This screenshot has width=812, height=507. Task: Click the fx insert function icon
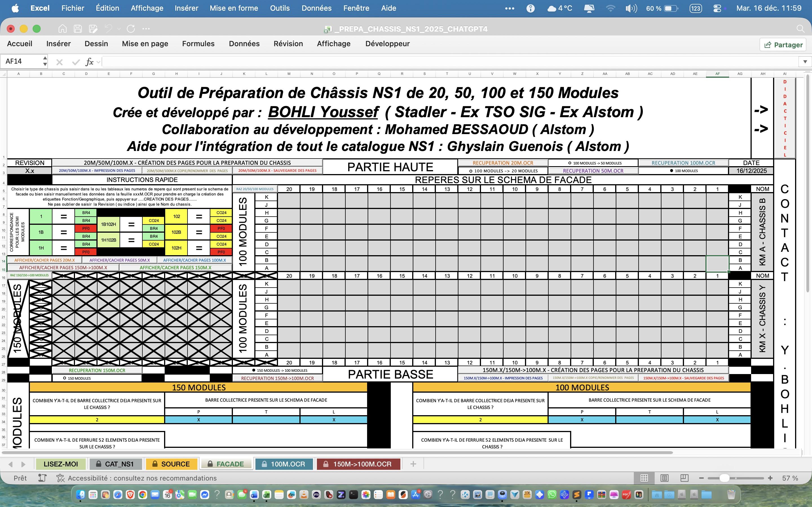point(89,62)
